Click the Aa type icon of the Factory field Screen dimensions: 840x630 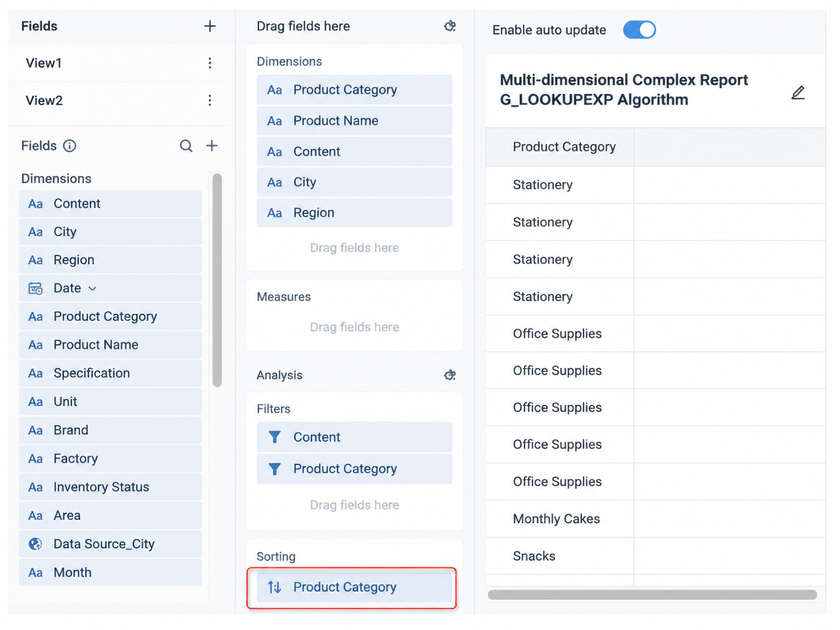pyautogui.click(x=35, y=459)
